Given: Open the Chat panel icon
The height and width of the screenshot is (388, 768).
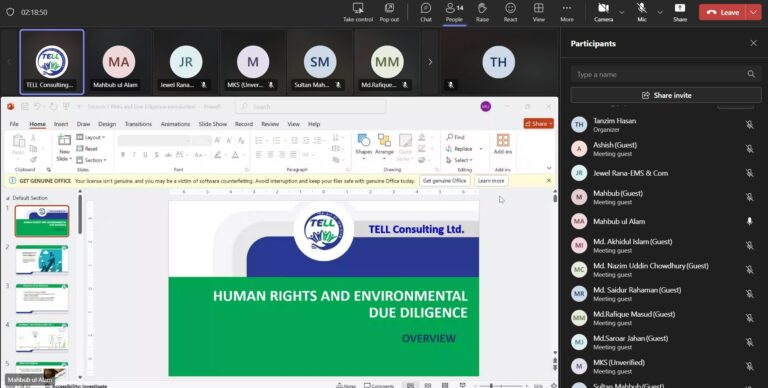Looking at the screenshot, I should click(x=426, y=8).
